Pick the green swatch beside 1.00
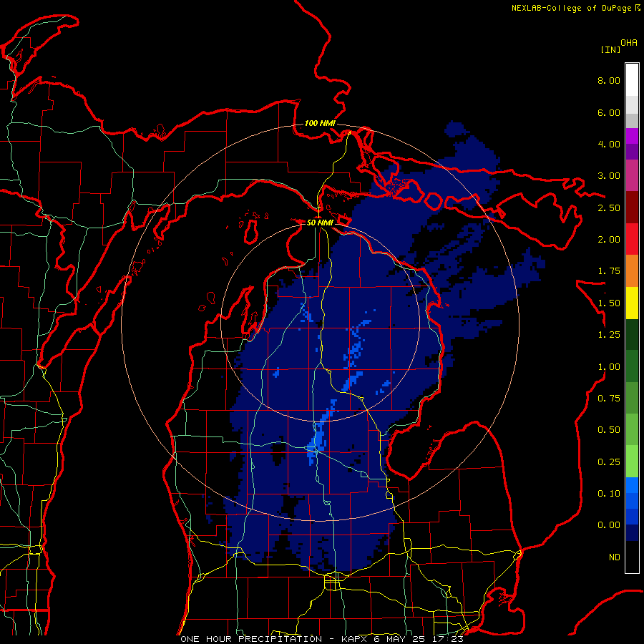The width and height of the screenshot is (644, 644). click(x=632, y=366)
